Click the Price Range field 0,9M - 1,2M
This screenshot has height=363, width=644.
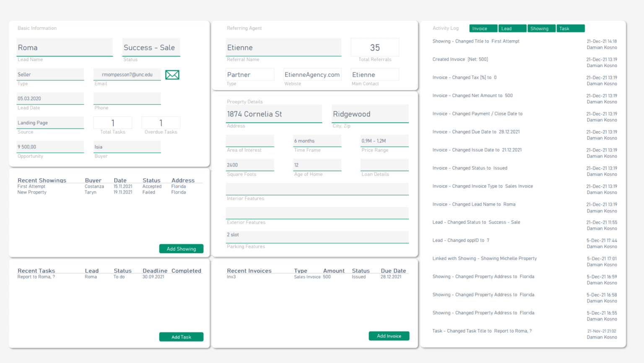point(384,140)
